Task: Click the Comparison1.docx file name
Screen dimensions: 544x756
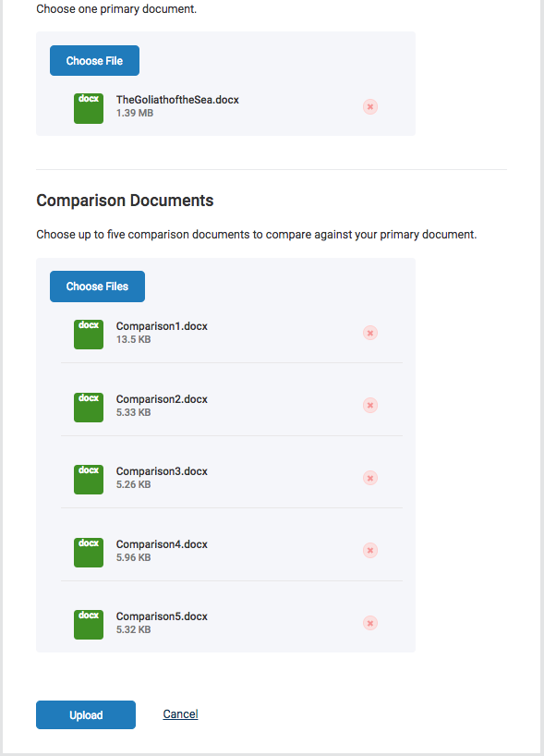Action: coord(162,326)
